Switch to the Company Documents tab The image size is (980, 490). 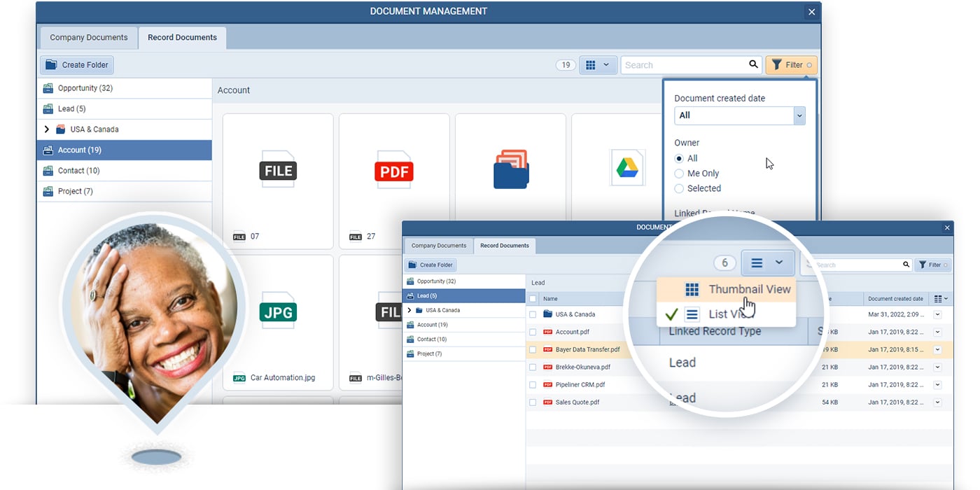pos(87,38)
